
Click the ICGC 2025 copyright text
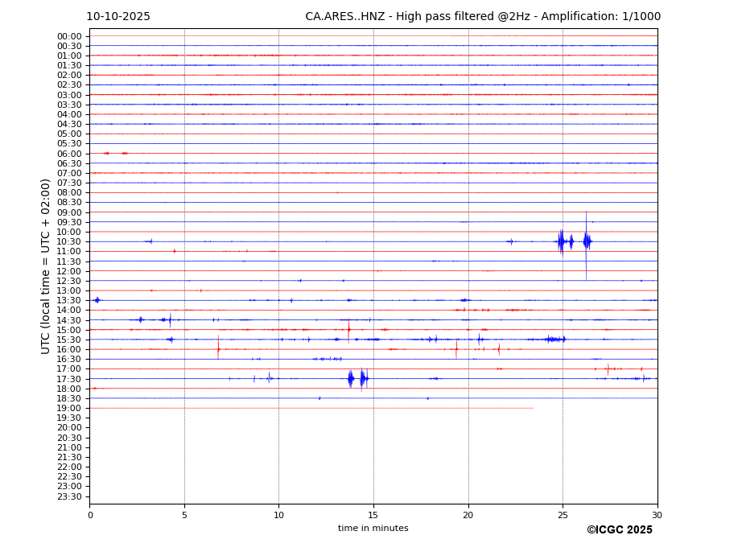tap(619, 530)
